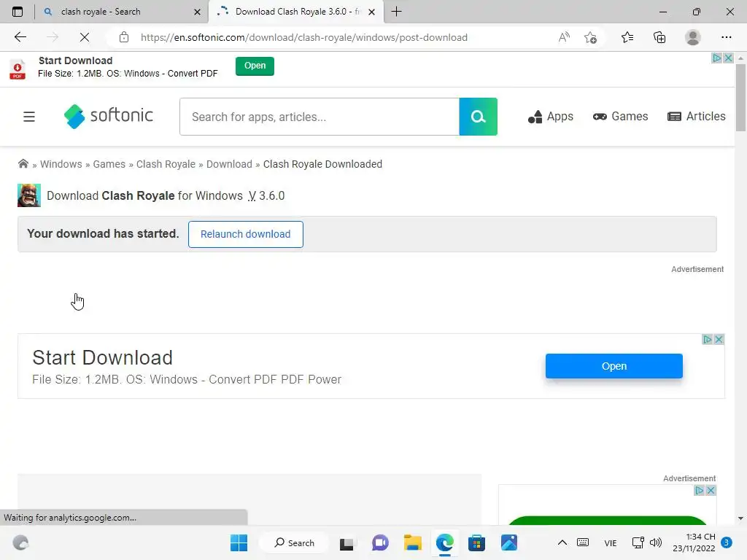This screenshot has width=747, height=560.
Task: Click Microsoft Edge taskbar icon
Action: 444,542
